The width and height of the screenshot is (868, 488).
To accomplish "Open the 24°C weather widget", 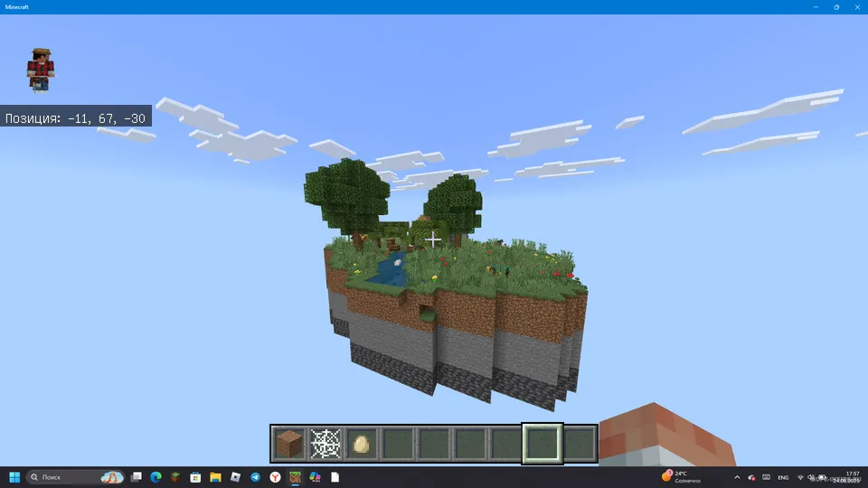I will [x=681, y=477].
